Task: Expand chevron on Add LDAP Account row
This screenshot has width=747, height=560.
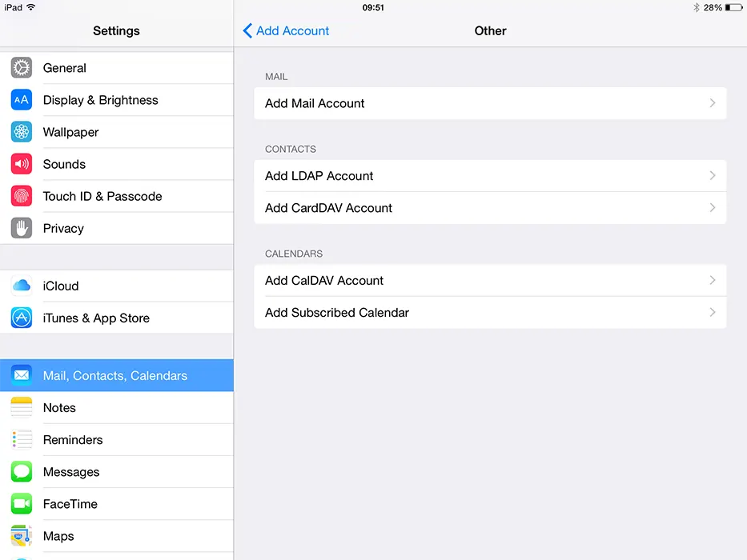Action: pos(712,176)
